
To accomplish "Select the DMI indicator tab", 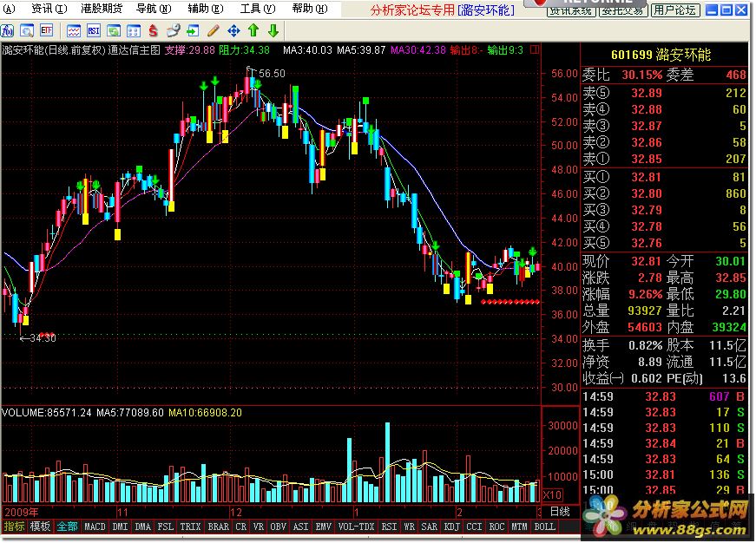I will pos(120,527).
